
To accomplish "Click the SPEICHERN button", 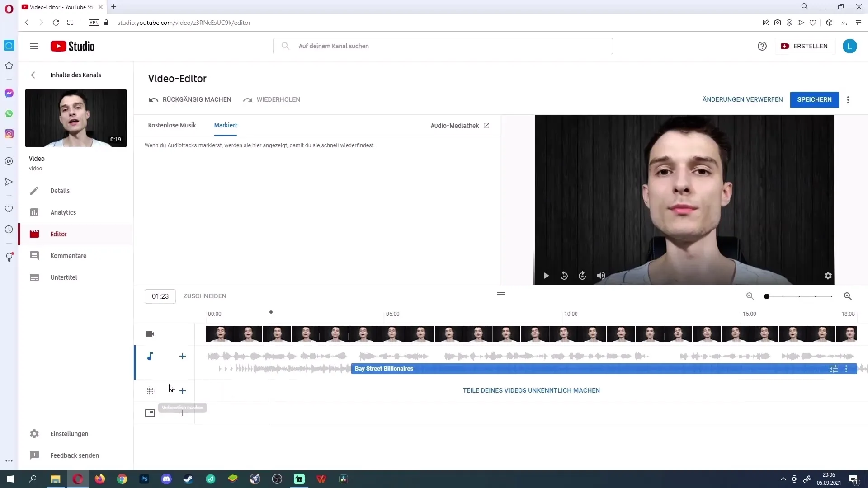I will 814,99.
